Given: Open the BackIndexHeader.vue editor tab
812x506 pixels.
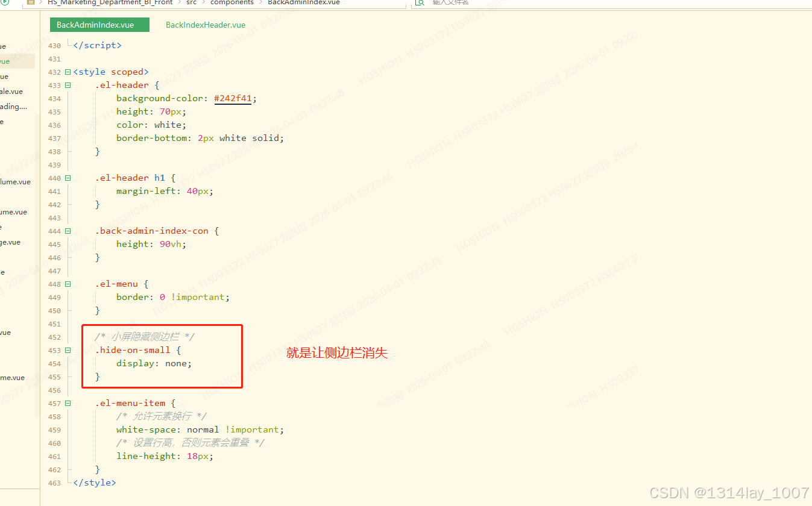Looking at the screenshot, I should tap(206, 25).
